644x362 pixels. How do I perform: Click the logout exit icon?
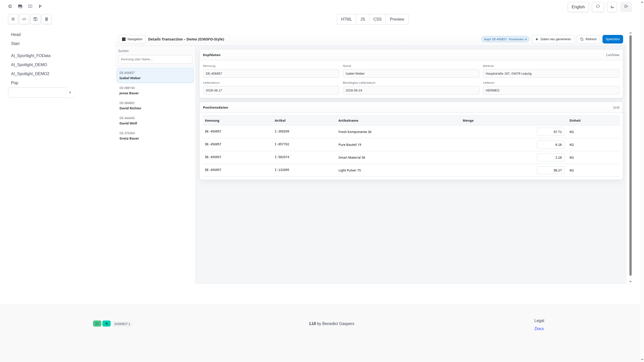click(626, 7)
